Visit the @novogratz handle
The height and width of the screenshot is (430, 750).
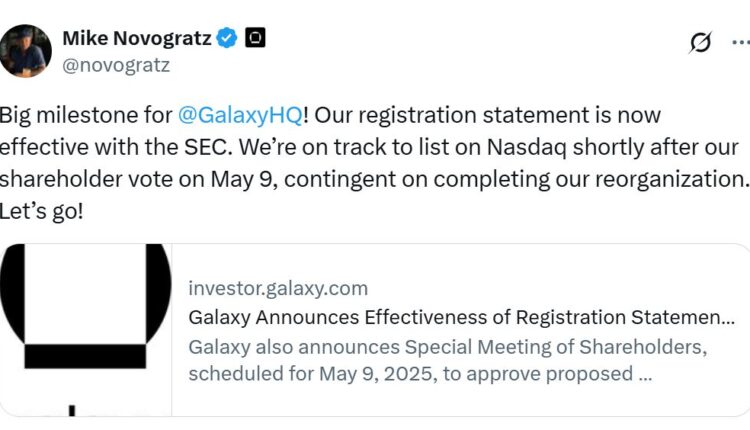pos(116,66)
